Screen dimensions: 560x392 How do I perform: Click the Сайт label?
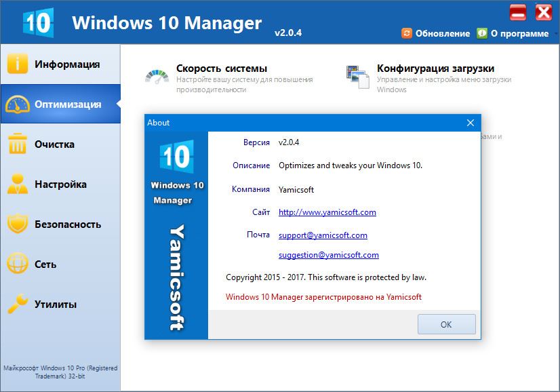tap(261, 212)
